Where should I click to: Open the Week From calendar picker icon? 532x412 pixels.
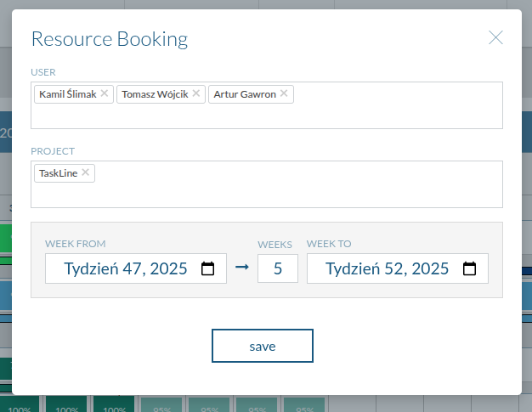(207, 269)
